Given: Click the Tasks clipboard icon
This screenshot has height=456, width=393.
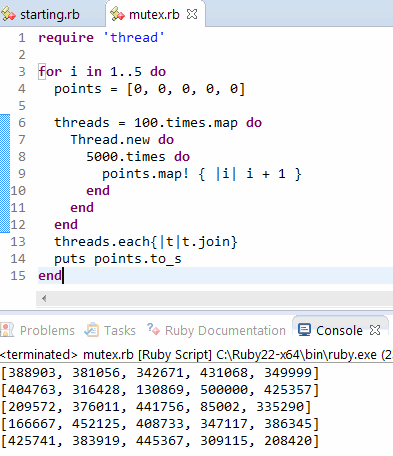Looking at the screenshot, I should coord(91,330).
